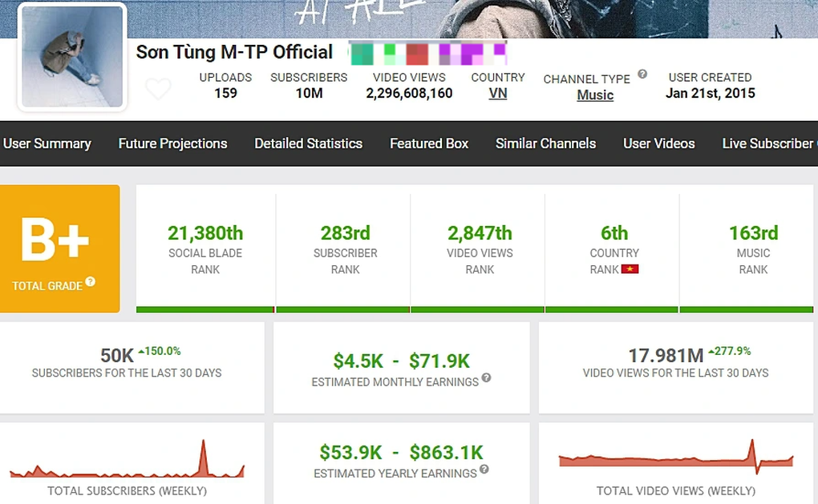Click the 2,847th video views rank
This screenshot has height=504, width=818.
(480, 233)
